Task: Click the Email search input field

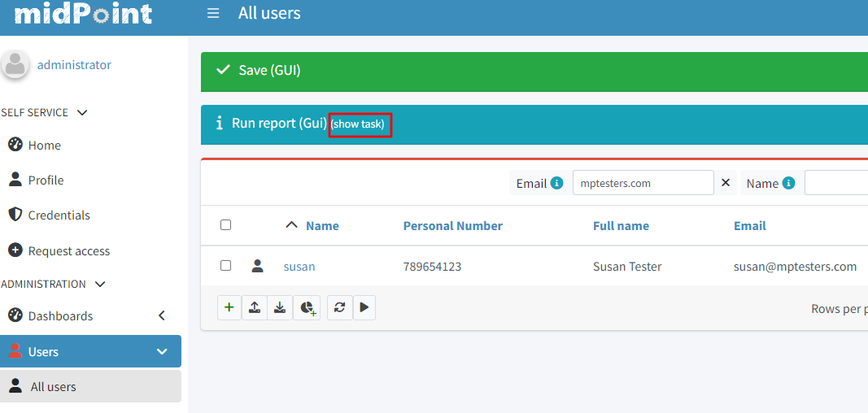Action: tap(643, 183)
